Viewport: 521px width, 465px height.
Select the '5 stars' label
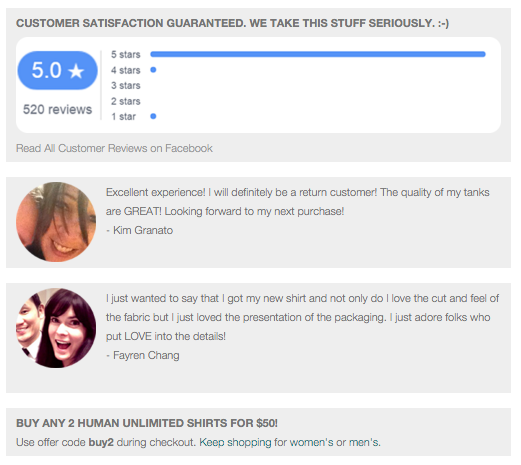click(126, 54)
